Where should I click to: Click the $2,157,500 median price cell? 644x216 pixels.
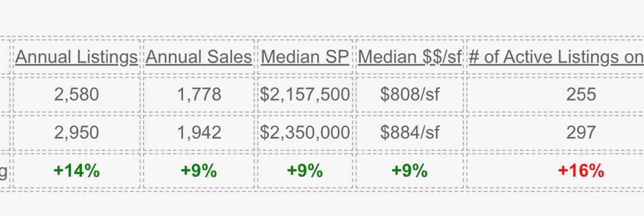(305, 95)
